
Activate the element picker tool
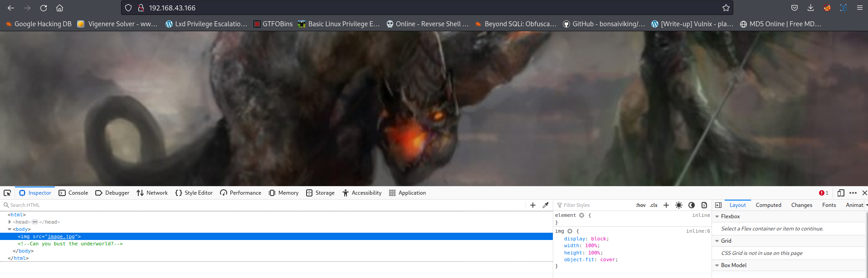coord(7,193)
